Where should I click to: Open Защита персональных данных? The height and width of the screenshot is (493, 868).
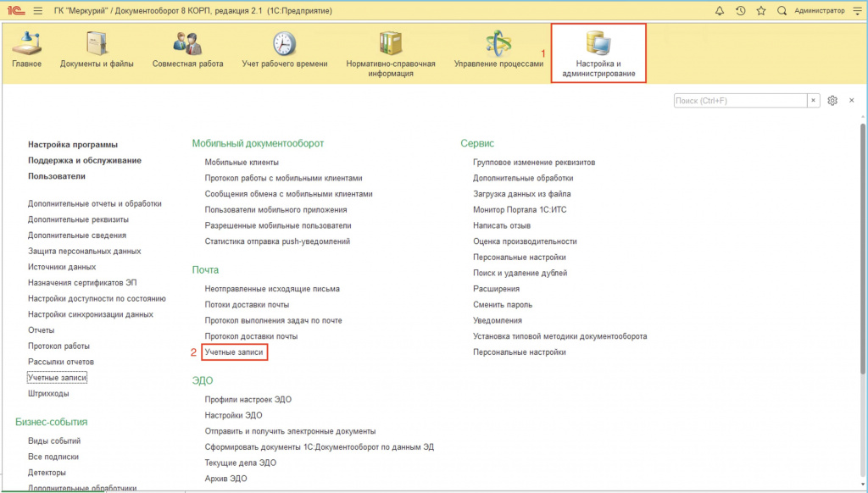point(84,252)
